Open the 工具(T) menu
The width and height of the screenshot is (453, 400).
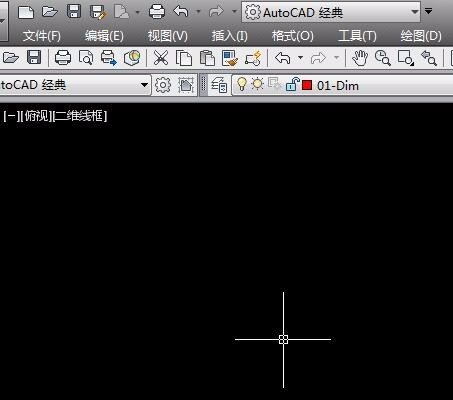[x=357, y=36]
